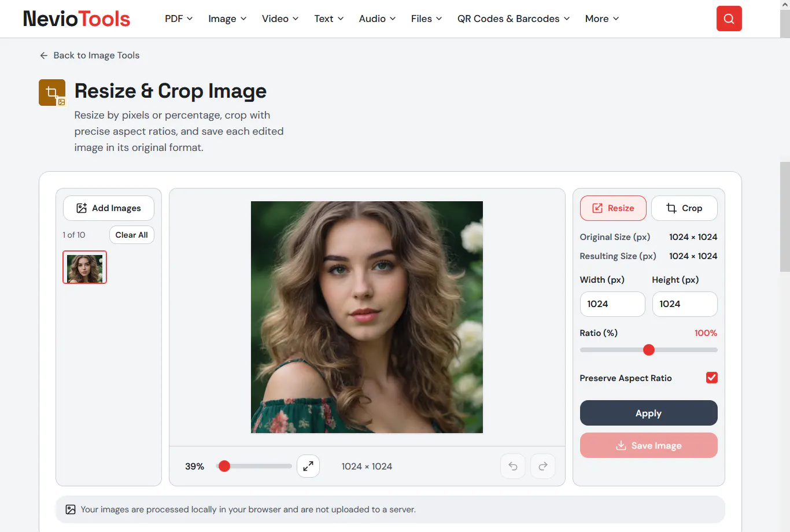Click the Height (px) input field
The height and width of the screenshot is (532, 790).
(x=685, y=304)
